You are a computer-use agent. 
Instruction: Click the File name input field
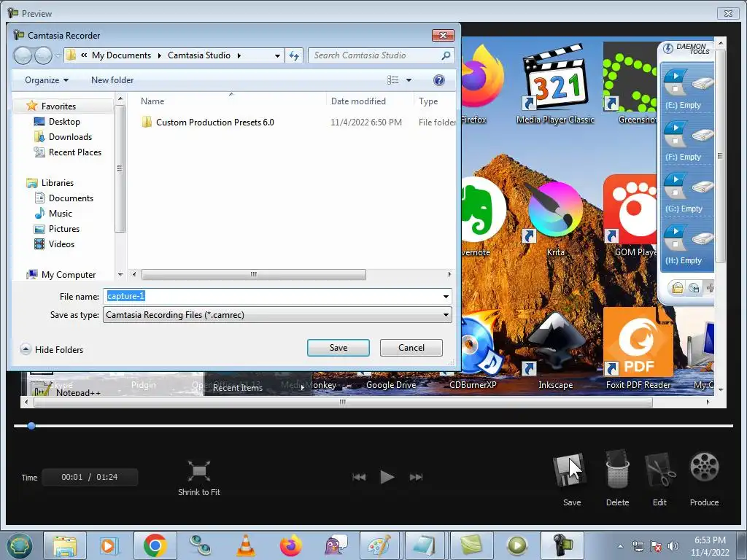(x=271, y=296)
